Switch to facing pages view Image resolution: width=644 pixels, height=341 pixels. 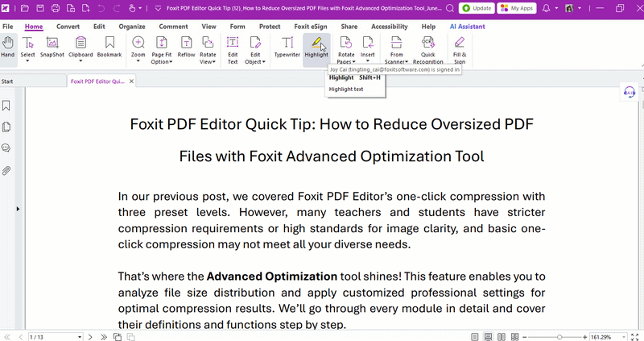(x=502, y=337)
